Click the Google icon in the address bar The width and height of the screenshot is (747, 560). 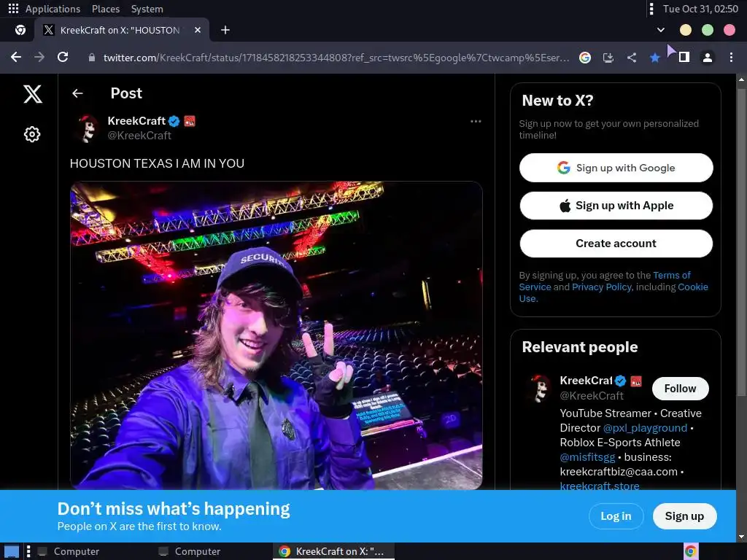coord(585,58)
